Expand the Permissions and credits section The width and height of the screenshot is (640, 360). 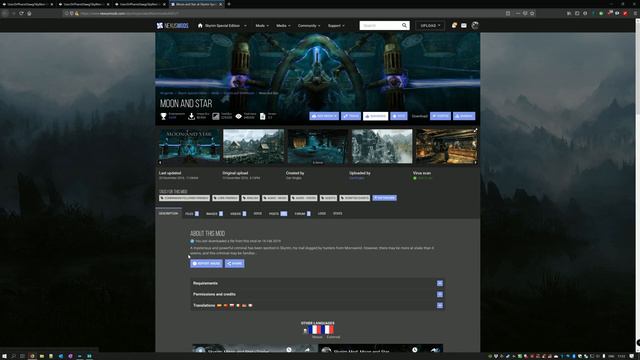[x=317, y=294]
